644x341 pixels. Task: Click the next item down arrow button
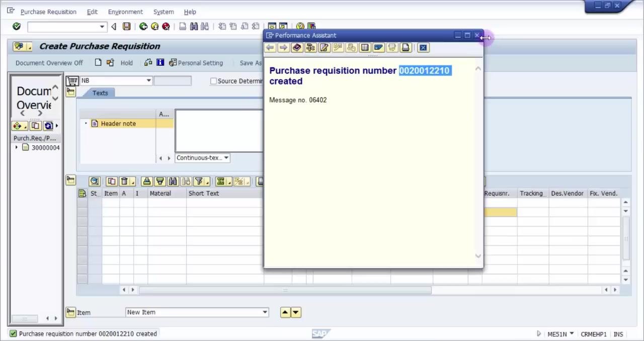point(295,312)
